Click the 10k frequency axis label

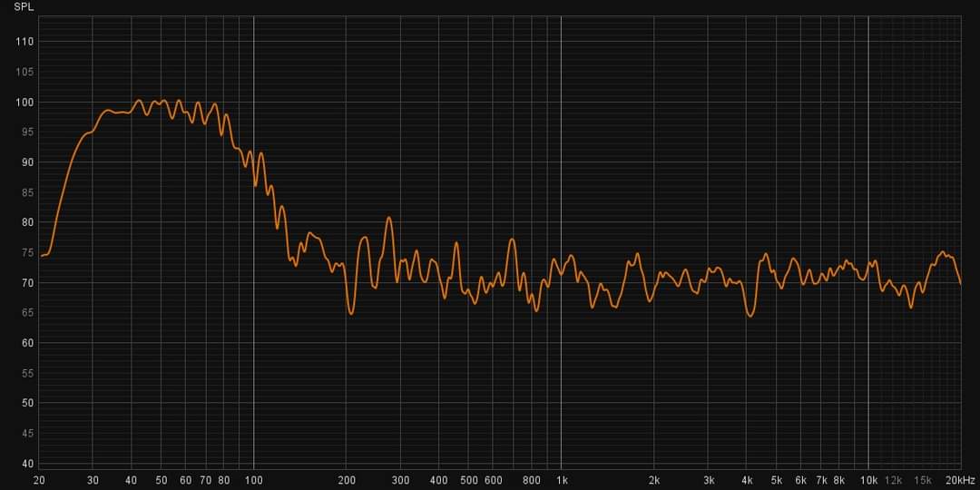tap(868, 480)
